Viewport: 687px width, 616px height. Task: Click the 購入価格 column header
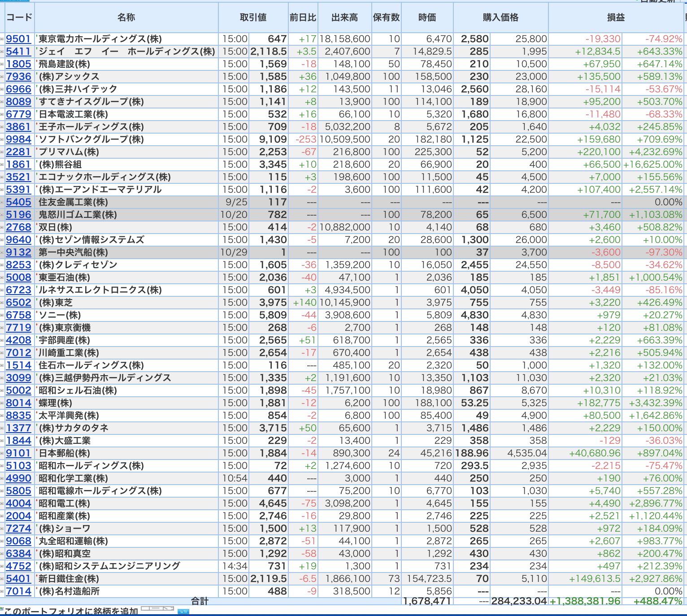[x=501, y=17]
